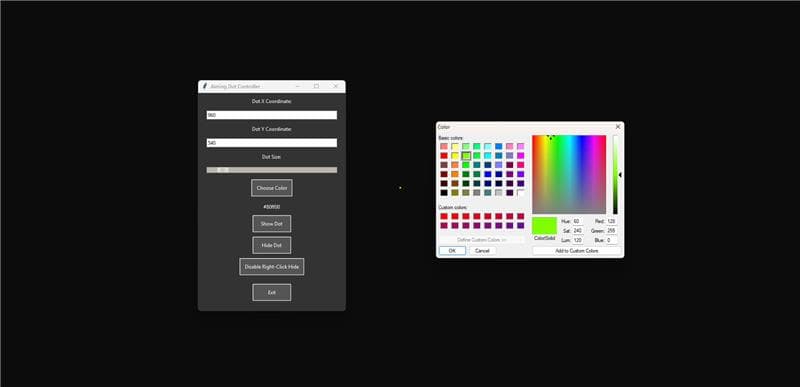This screenshot has height=387, width=800.
Task: Close the Color dialog with the X
Action: click(x=618, y=126)
